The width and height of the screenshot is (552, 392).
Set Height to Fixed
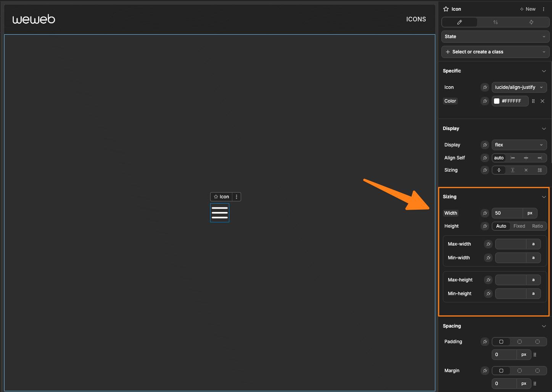(x=519, y=226)
